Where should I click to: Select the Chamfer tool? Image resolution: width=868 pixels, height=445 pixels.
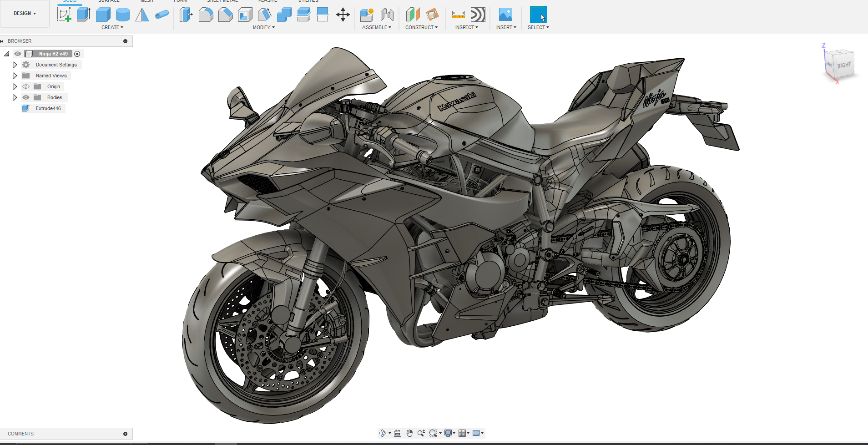point(225,15)
